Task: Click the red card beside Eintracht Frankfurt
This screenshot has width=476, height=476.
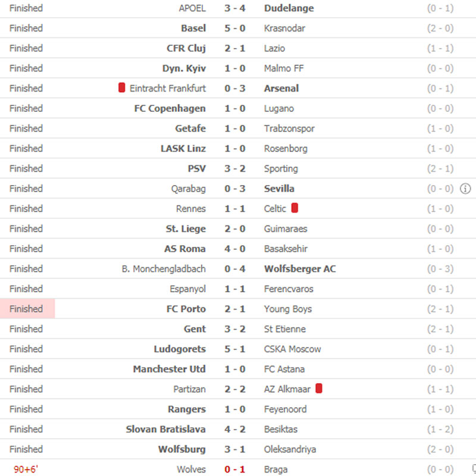Action: click(122, 88)
